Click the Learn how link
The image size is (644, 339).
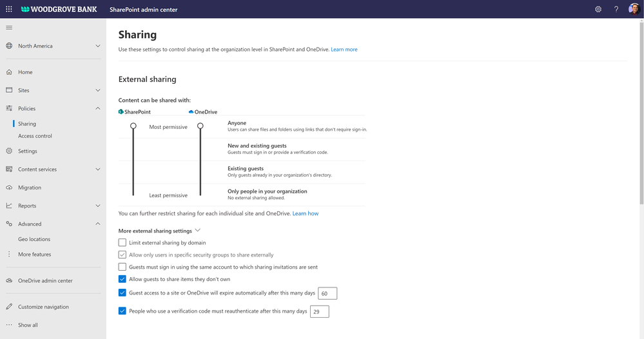[306, 213]
